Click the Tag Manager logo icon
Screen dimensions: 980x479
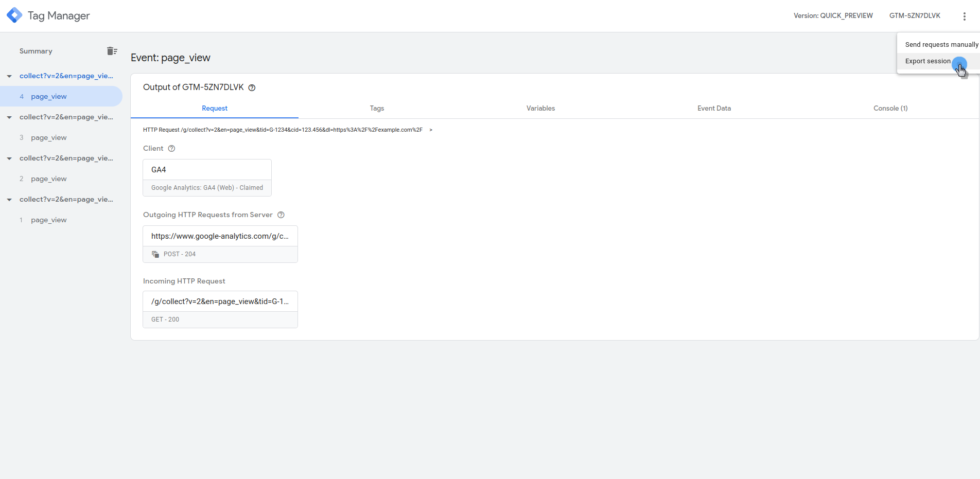point(14,15)
